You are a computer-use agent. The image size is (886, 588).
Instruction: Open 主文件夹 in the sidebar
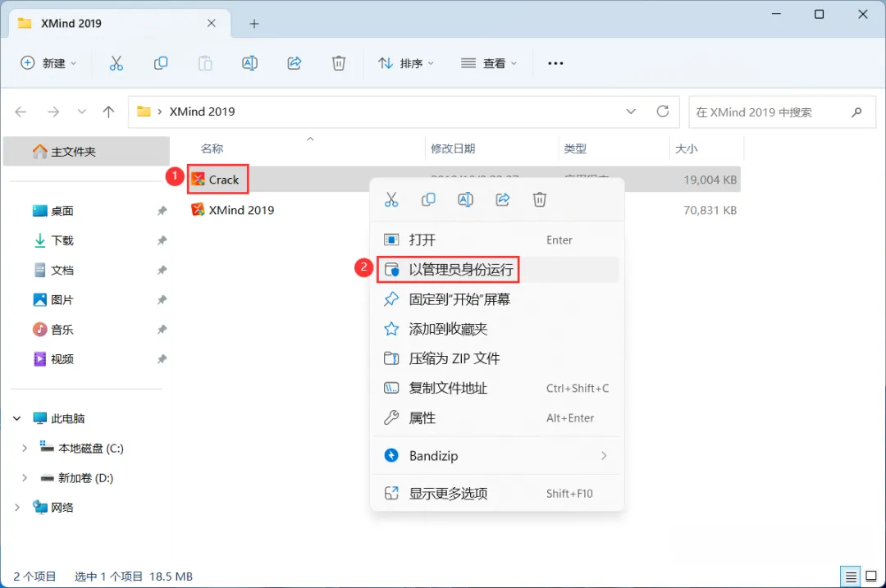click(86, 152)
